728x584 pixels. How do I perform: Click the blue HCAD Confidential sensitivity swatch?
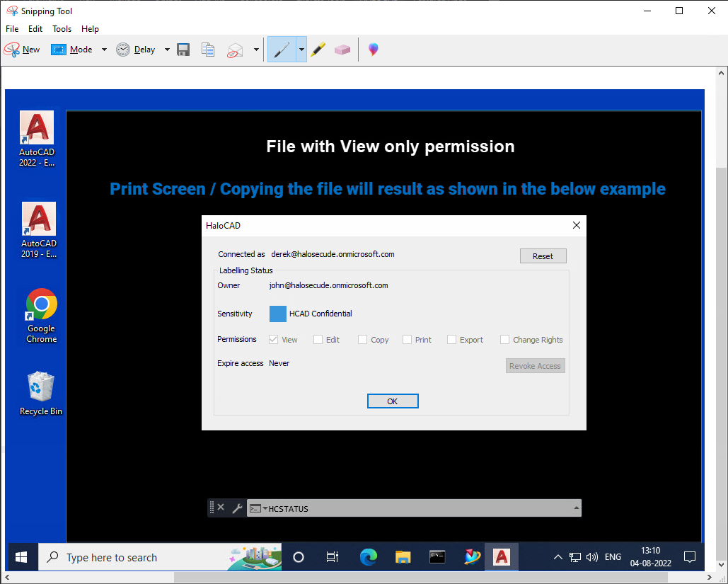(x=278, y=314)
